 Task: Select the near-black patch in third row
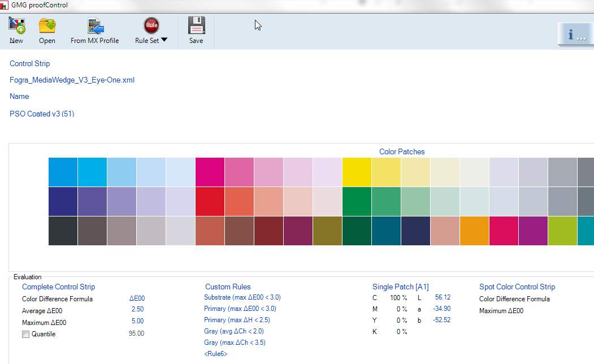(63, 231)
